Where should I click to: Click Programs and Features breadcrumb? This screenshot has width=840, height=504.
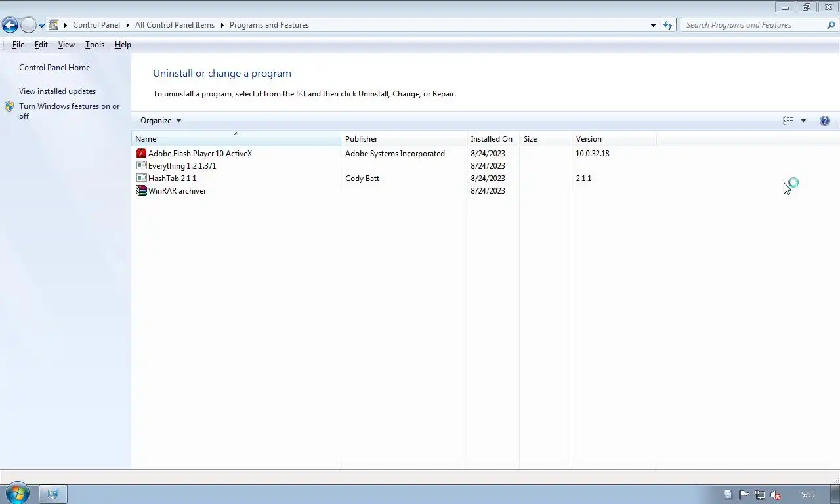point(269,25)
